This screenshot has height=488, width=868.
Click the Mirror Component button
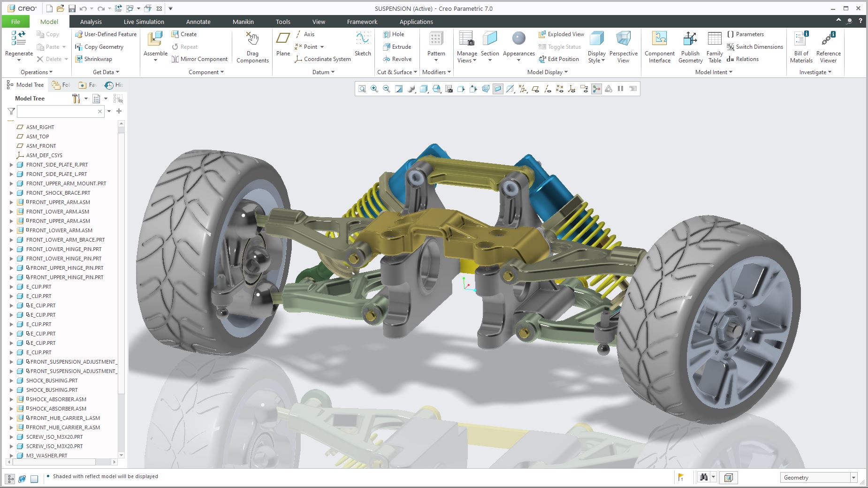(x=199, y=59)
